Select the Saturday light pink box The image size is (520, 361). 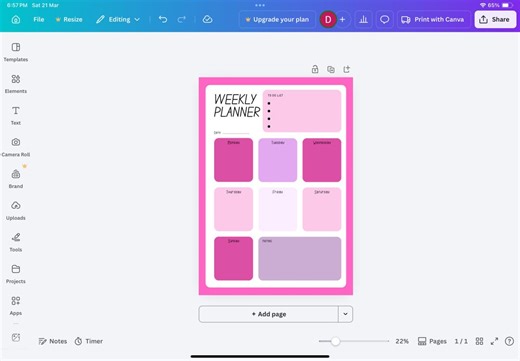coord(322,209)
